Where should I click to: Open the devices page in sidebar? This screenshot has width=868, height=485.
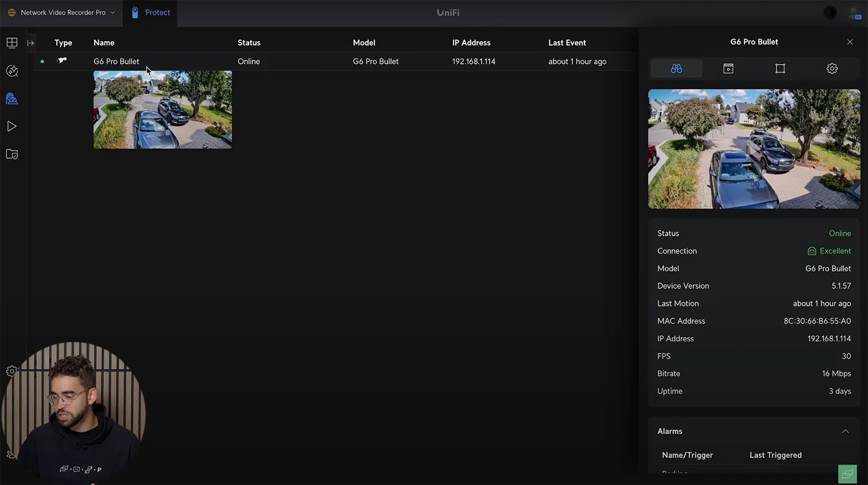point(12,99)
